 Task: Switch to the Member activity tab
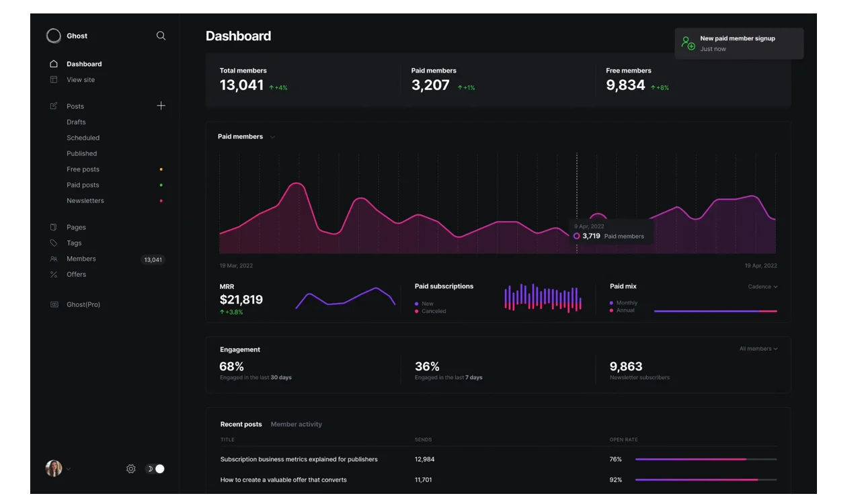pyautogui.click(x=296, y=424)
